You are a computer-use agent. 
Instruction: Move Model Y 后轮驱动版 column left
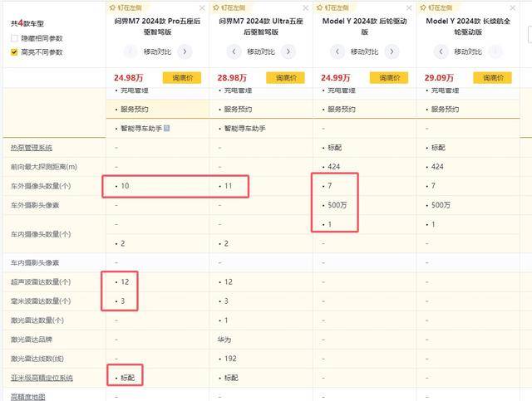pos(337,51)
